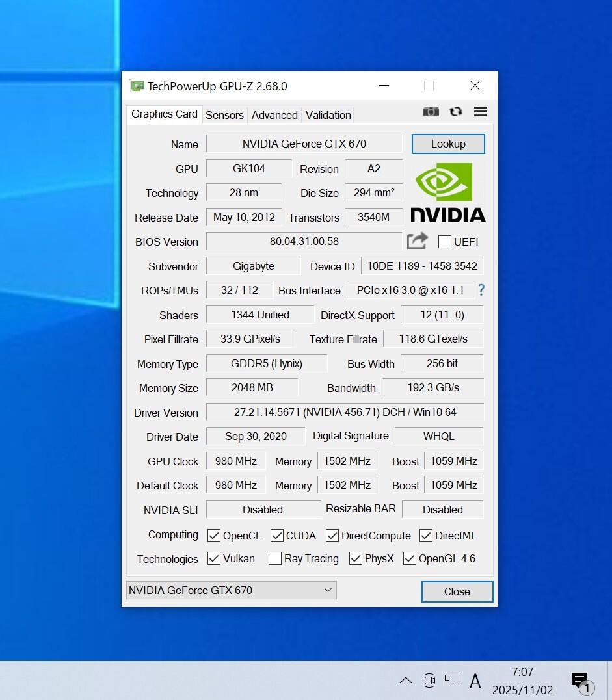
Task: Toggle the CUDA checkbox
Action: (277, 536)
